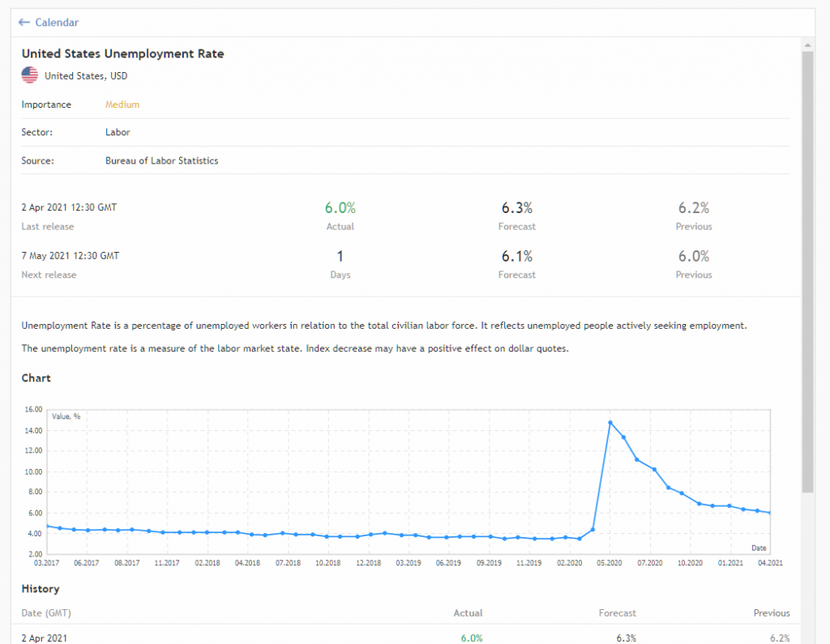The image size is (830, 644).
Task: Click the '7 May 2021 12:30 GMT' next release date
Action: [x=71, y=256]
